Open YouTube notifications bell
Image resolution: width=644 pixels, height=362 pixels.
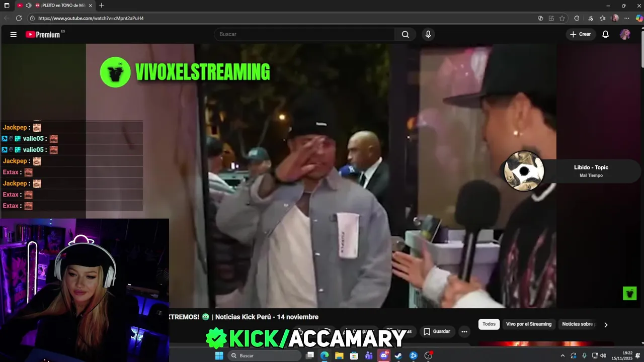[606, 34]
